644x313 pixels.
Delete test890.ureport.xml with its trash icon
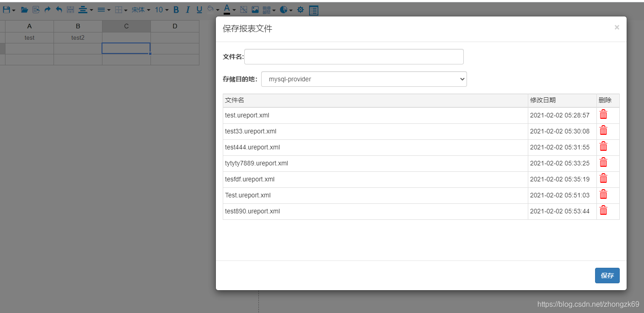(x=604, y=210)
